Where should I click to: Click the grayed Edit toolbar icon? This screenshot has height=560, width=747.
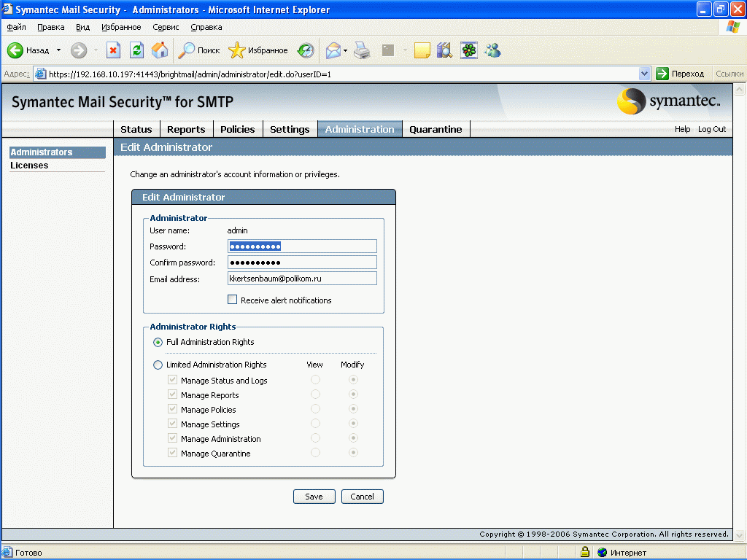click(388, 50)
